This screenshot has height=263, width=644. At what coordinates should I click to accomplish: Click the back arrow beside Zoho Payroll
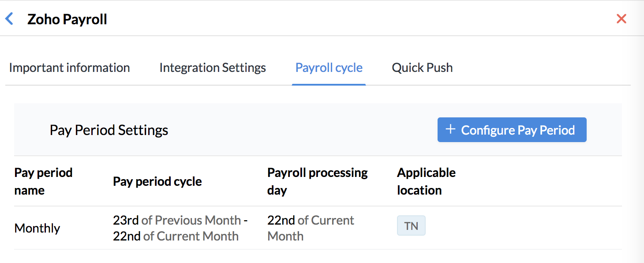(x=9, y=19)
